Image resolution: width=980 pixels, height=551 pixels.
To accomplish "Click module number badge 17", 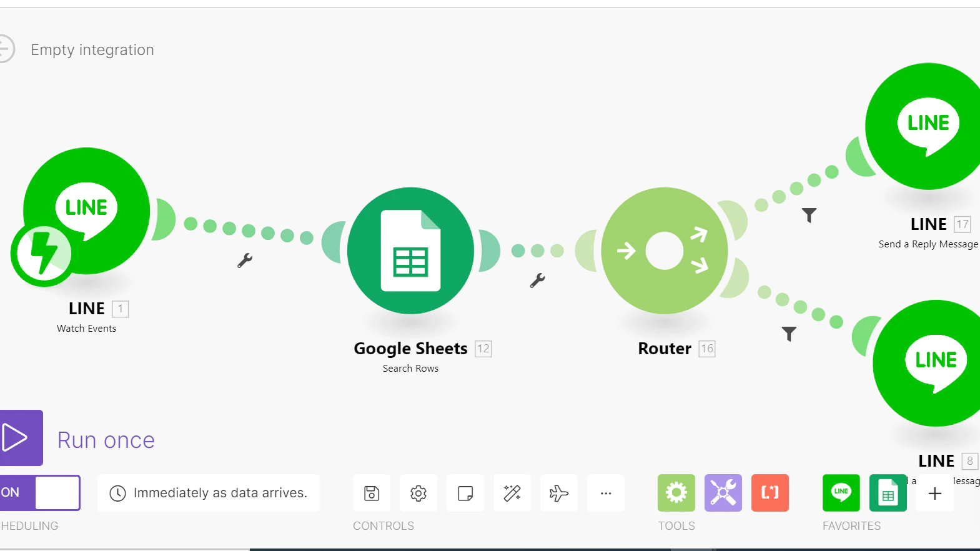I will [x=963, y=224].
